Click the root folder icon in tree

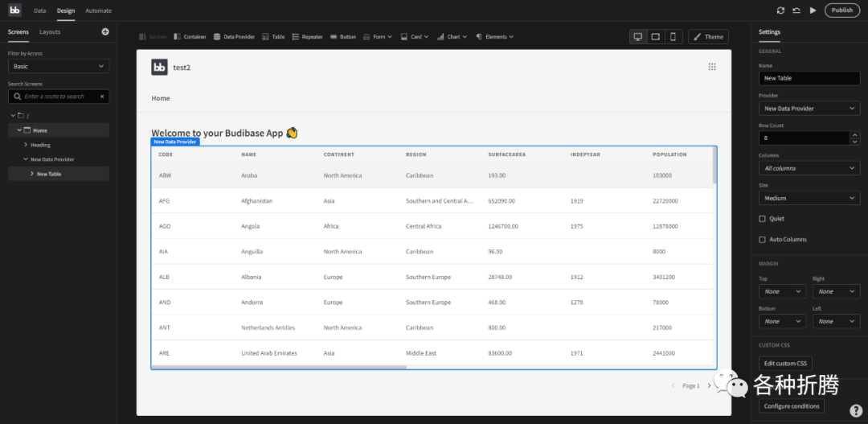(21, 116)
